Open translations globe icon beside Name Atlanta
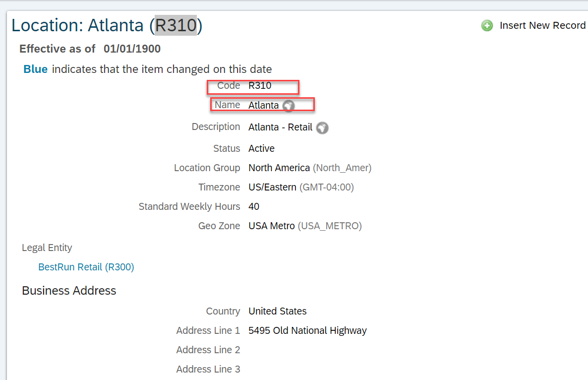The width and height of the screenshot is (588, 380). 289,106
